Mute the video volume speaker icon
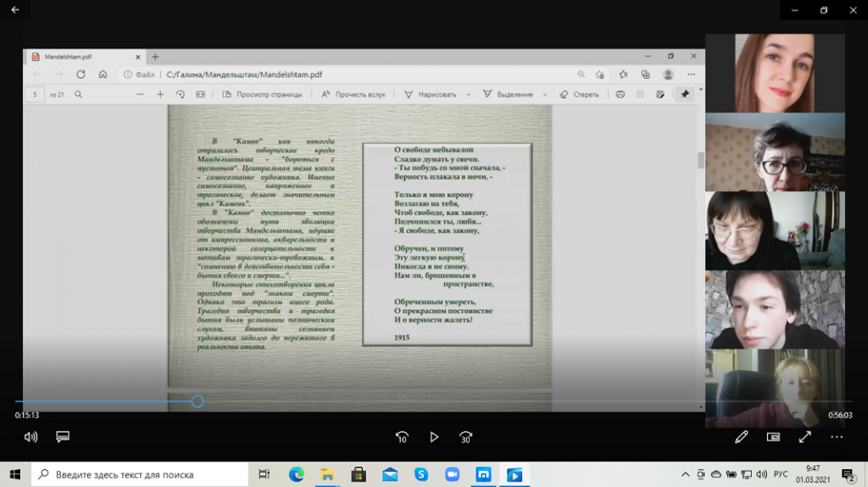868x487 pixels. (31, 437)
